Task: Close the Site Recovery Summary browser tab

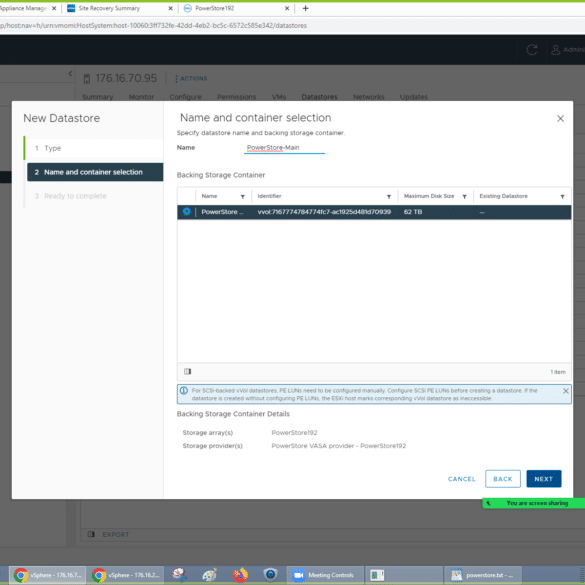Action: pos(171,8)
